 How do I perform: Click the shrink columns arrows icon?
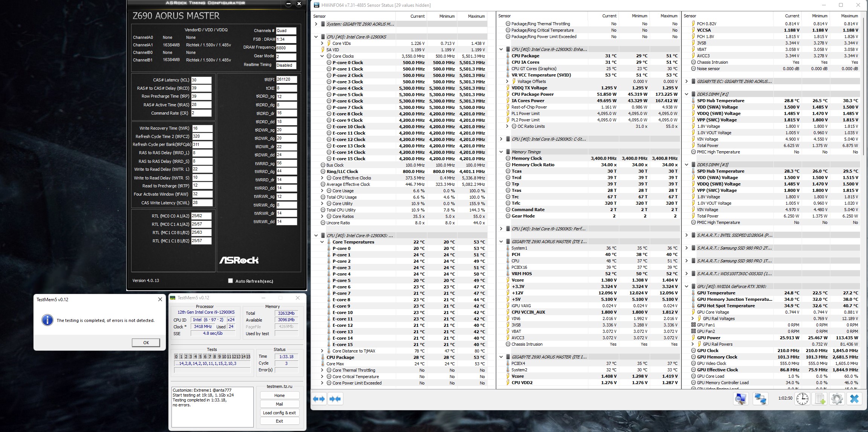(x=335, y=399)
